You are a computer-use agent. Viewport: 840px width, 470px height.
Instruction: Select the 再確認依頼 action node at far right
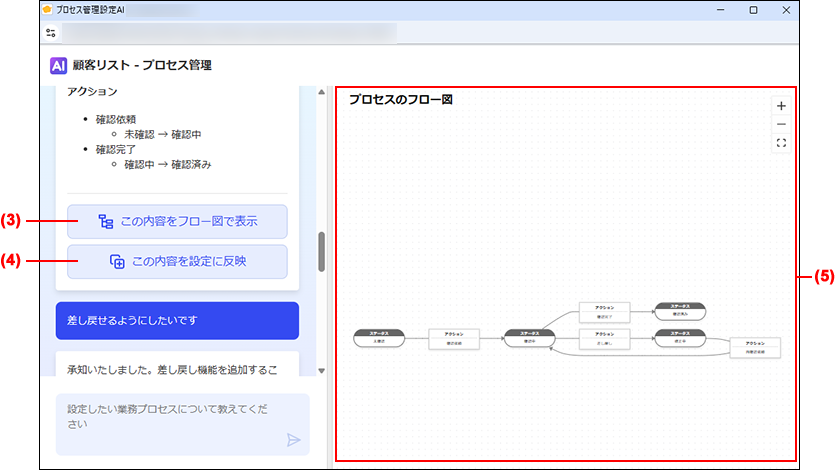[x=755, y=348]
